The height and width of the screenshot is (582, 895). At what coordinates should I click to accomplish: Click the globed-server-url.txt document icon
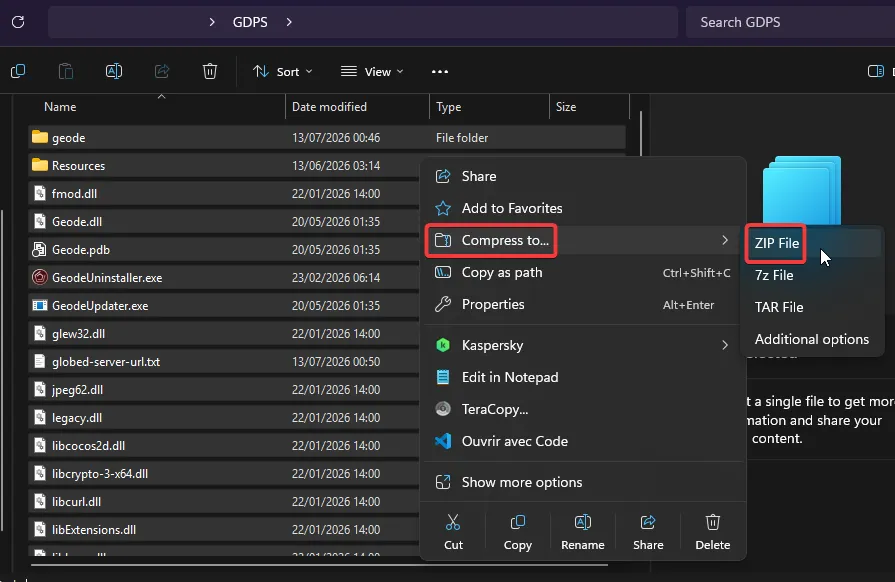39,361
